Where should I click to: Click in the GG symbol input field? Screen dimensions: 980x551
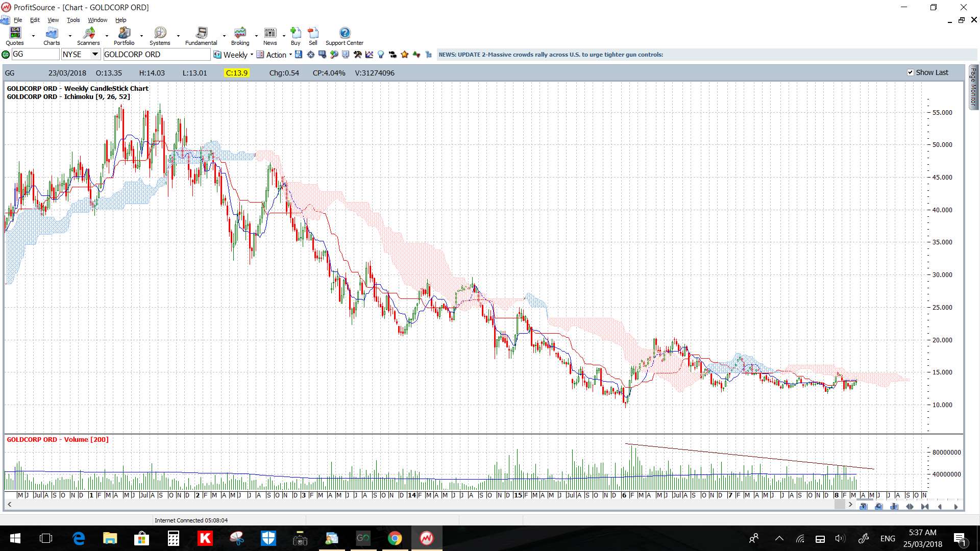coord(35,55)
